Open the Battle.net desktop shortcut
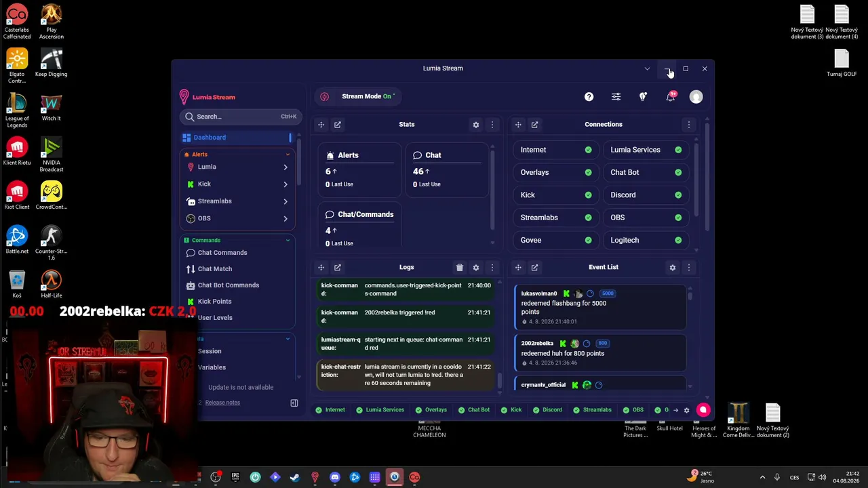This screenshot has height=488, width=868. (x=17, y=239)
